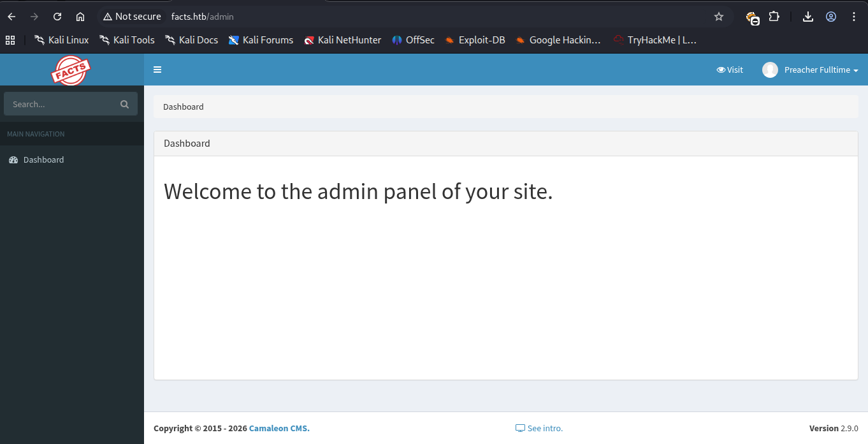
Task: Open the Preacher Fulltime user dropdown
Action: (x=810, y=70)
